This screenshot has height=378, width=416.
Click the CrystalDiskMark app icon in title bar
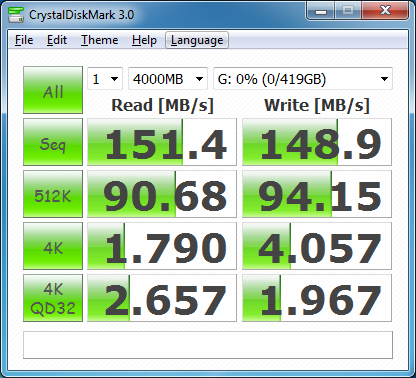tap(16, 14)
